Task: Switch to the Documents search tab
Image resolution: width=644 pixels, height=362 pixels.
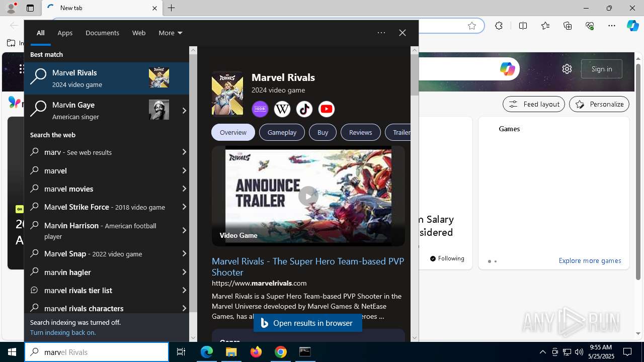Action: pos(102,33)
